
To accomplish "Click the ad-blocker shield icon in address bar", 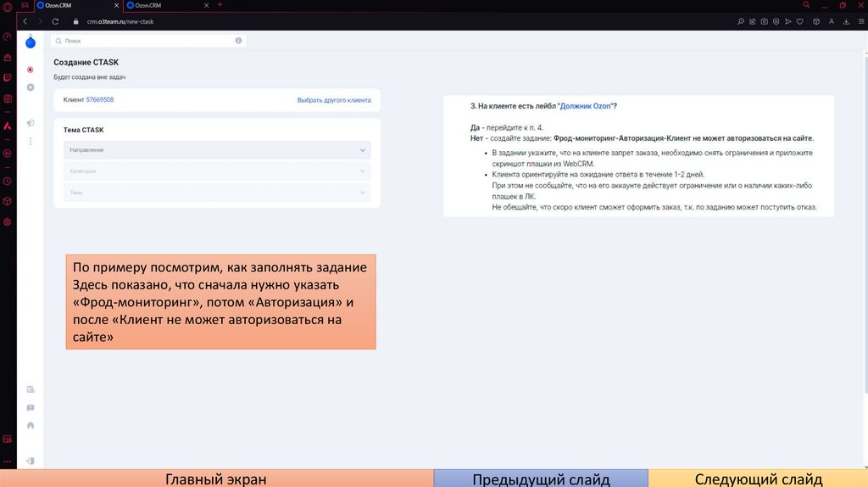I will (776, 21).
